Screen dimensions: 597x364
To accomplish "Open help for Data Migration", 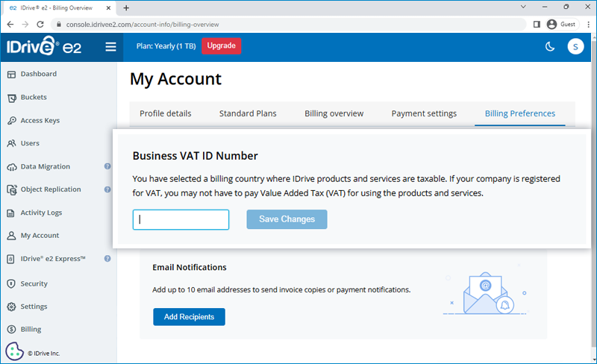I will (x=107, y=166).
